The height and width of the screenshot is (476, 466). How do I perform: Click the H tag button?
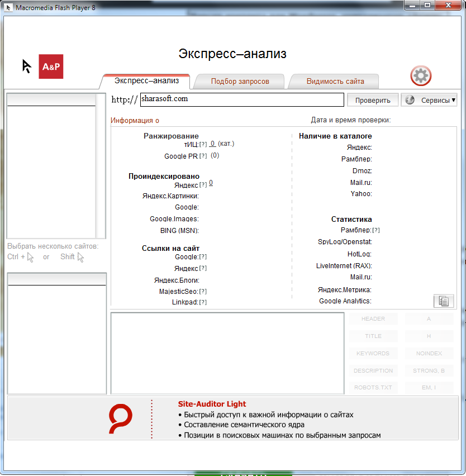point(429,336)
